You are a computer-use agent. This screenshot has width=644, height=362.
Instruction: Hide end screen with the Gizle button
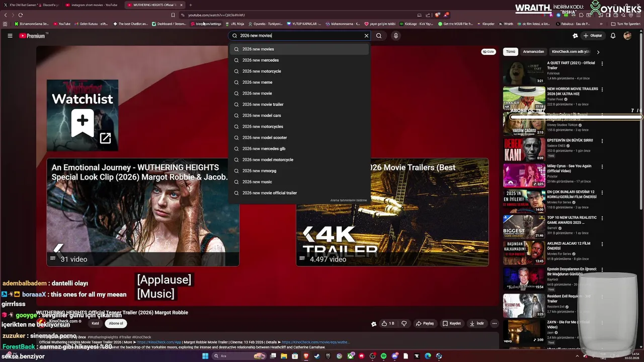[489, 52]
